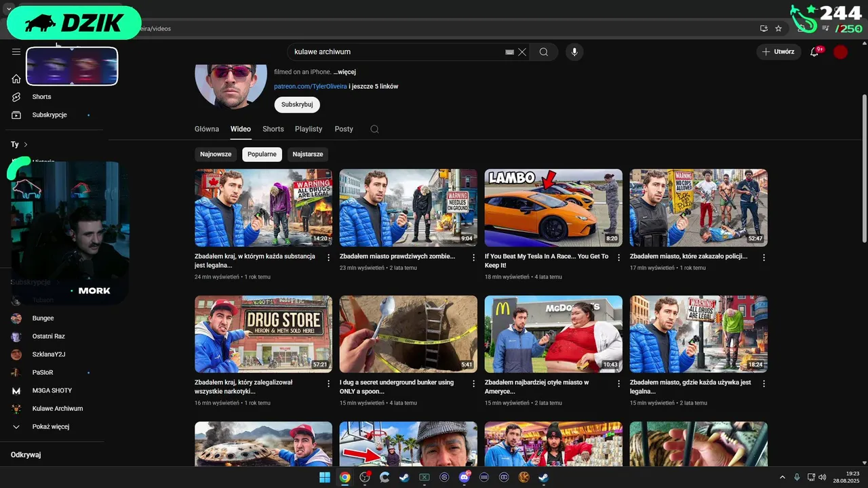Bookmark this page with the star icon
This screenshot has height=488, width=868.
click(778, 28)
